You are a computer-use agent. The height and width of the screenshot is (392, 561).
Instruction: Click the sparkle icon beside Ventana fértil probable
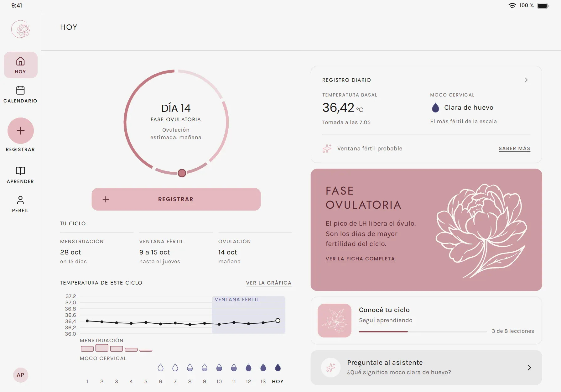click(327, 149)
